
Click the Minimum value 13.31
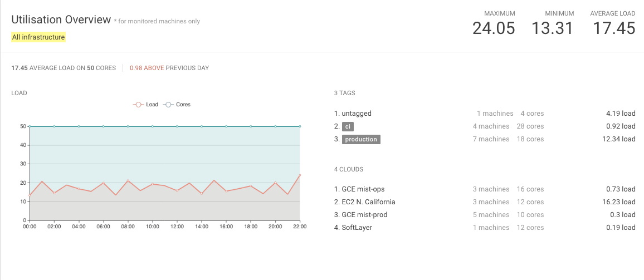(x=552, y=28)
